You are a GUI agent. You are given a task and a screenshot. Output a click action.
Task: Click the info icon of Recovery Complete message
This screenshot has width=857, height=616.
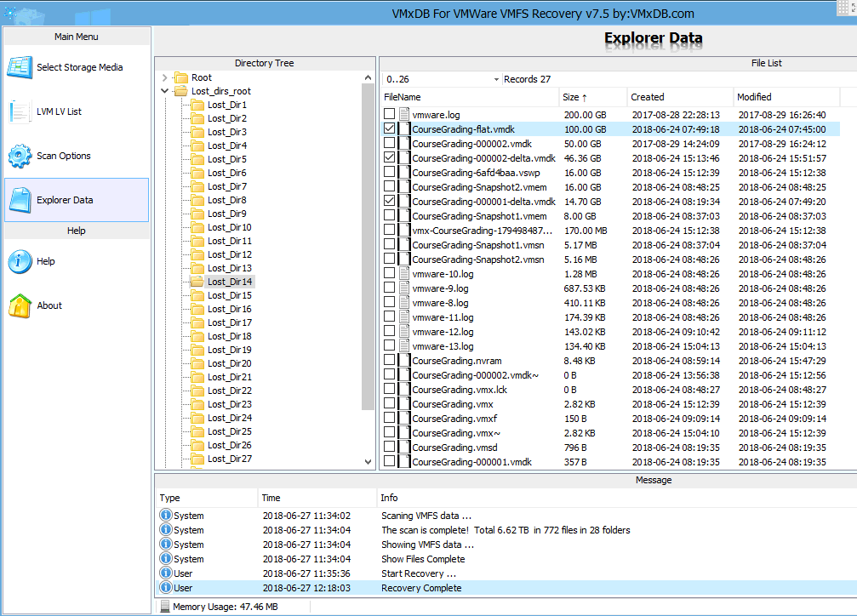click(166, 588)
